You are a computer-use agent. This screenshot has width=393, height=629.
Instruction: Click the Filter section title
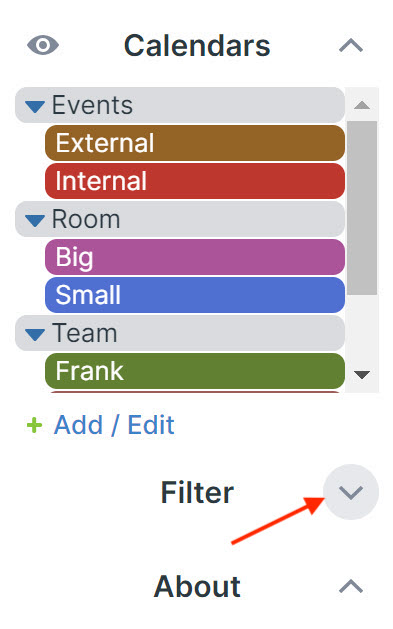197,492
